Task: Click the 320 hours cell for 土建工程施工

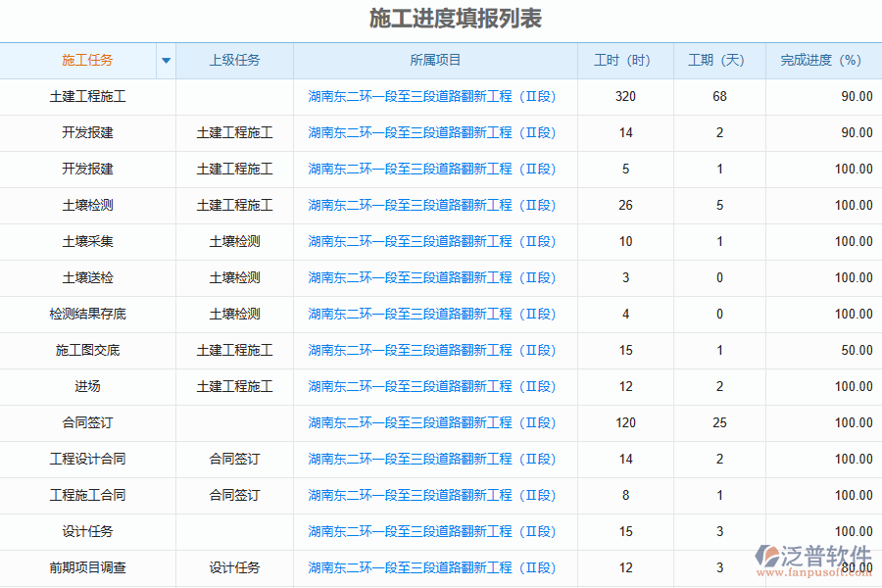Action: click(x=625, y=96)
